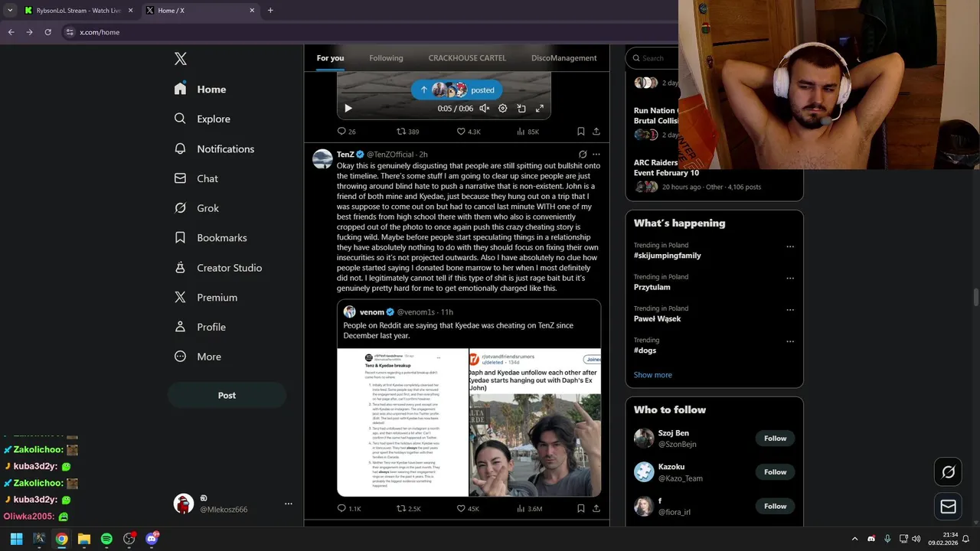
Task: Follow Szoj Ben
Action: tap(775, 439)
